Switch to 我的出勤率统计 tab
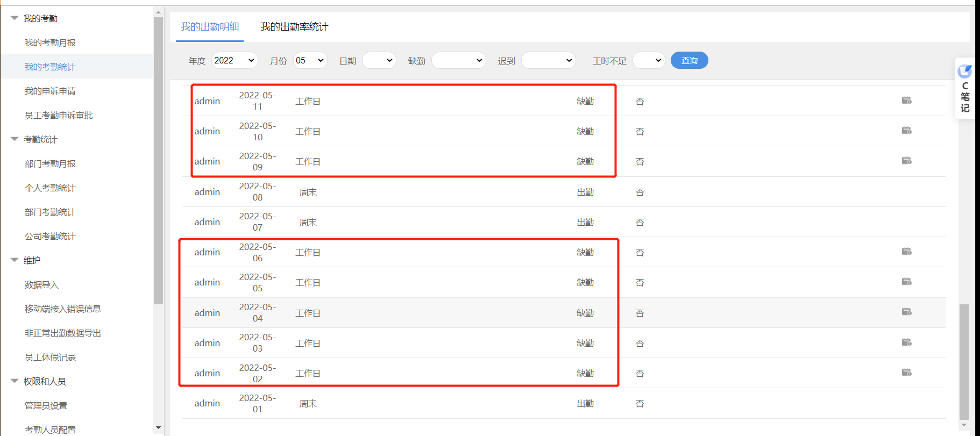This screenshot has height=436, width=980. pyautogui.click(x=294, y=27)
